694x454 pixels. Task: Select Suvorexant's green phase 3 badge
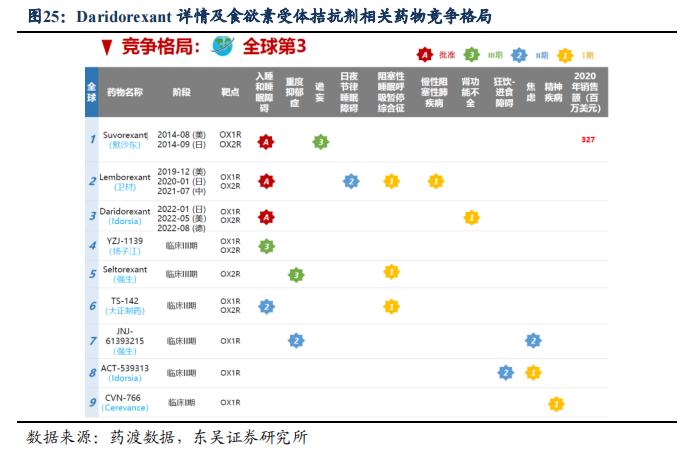click(x=320, y=142)
